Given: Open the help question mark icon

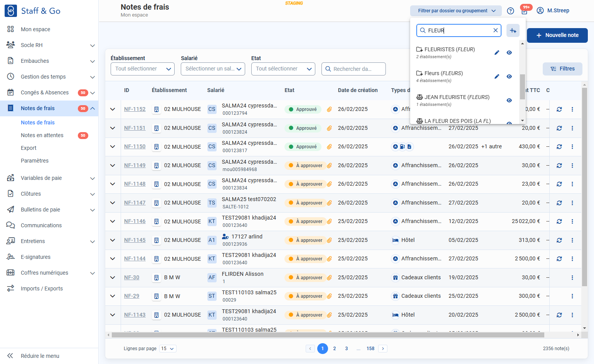Looking at the screenshot, I should [x=510, y=11].
